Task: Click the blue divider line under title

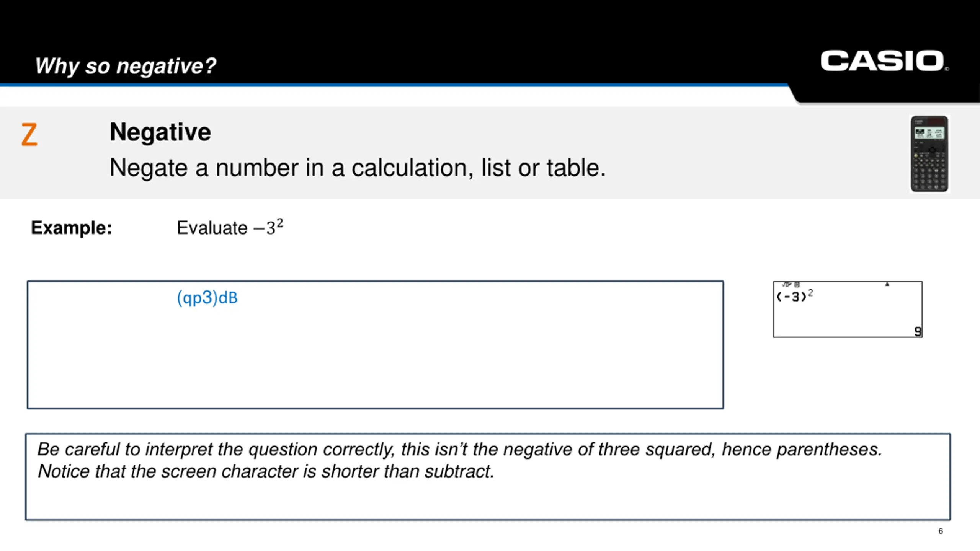Action: point(394,85)
